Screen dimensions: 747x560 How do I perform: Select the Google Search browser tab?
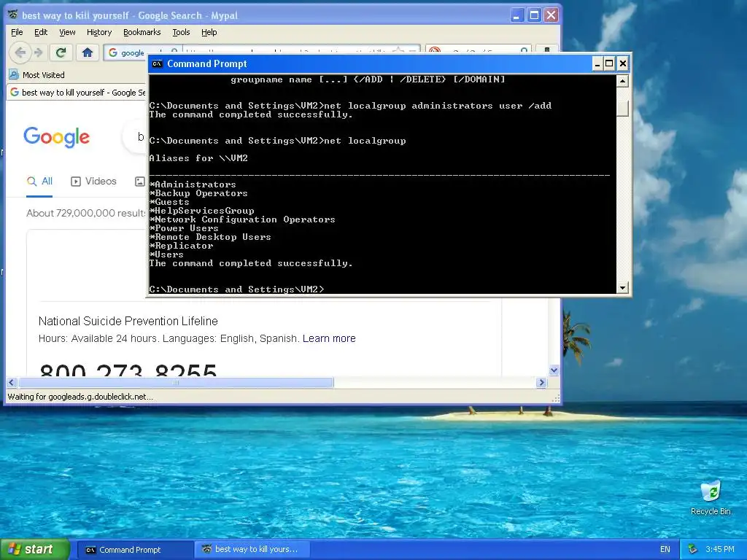coord(77,93)
